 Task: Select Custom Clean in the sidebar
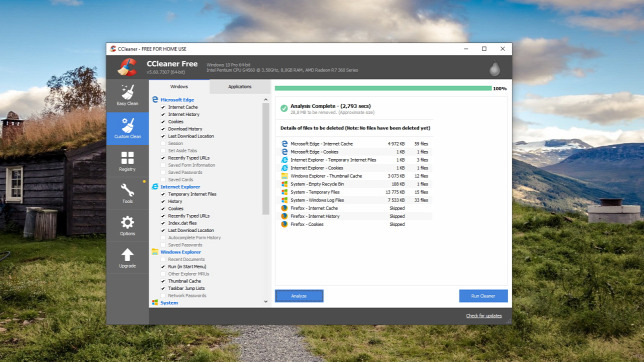coord(127,128)
